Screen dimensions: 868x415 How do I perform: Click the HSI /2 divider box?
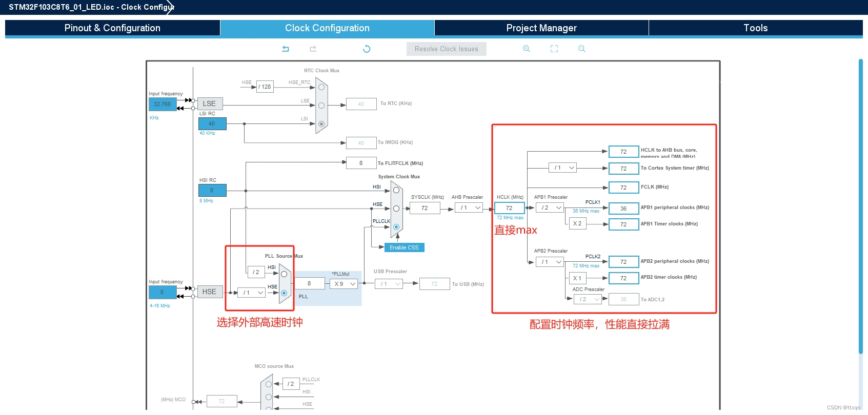[x=256, y=272]
